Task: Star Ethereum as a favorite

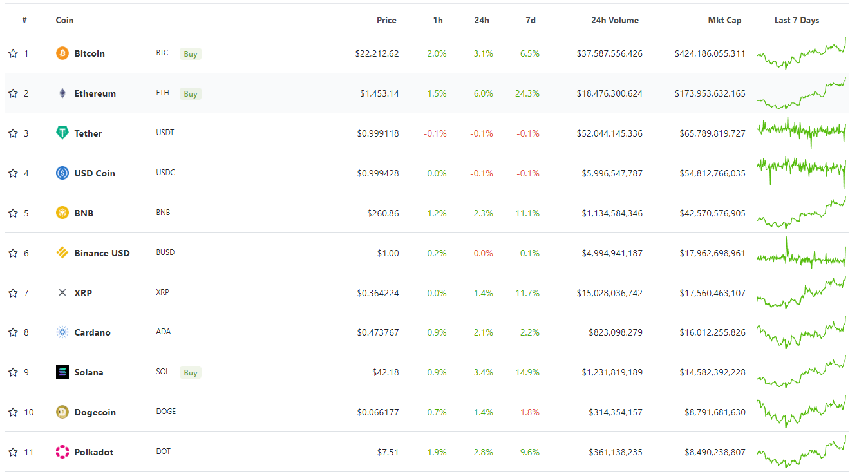Action: (13, 93)
